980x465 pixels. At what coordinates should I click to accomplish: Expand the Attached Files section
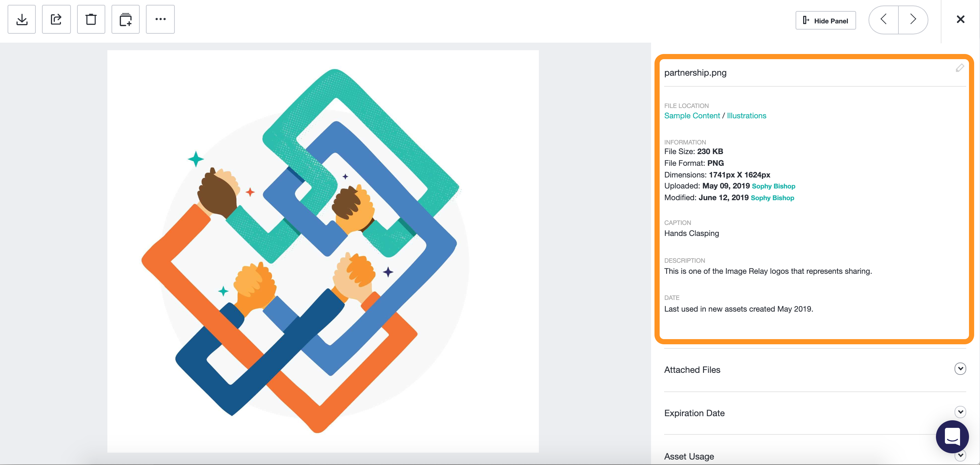[x=960, y=368]
